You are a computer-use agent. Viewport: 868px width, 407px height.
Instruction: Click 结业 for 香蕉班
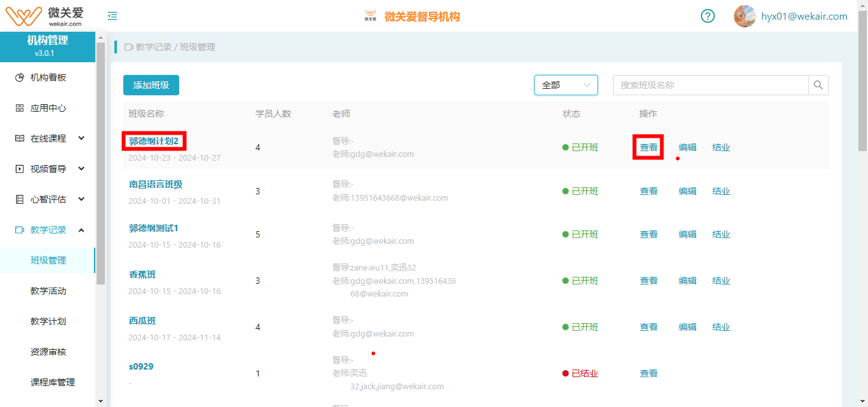point(721,281)
